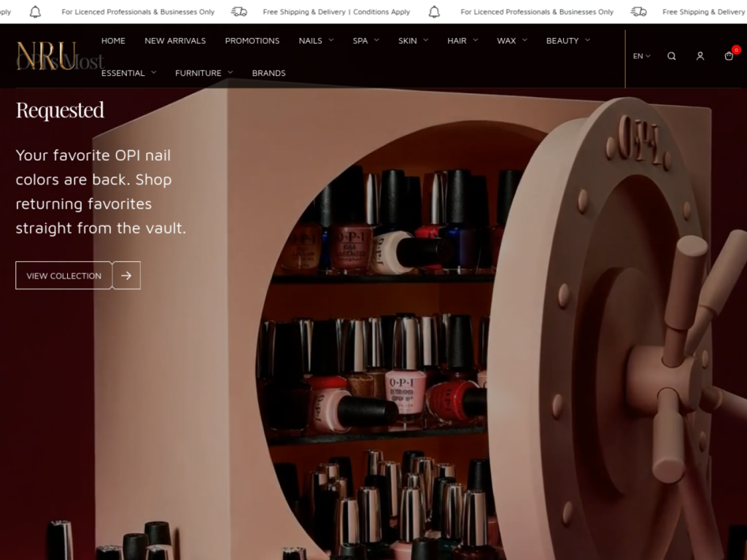
Task: Click the NRU gold logo
Action: pyautogui.click(x=46, y=56)
